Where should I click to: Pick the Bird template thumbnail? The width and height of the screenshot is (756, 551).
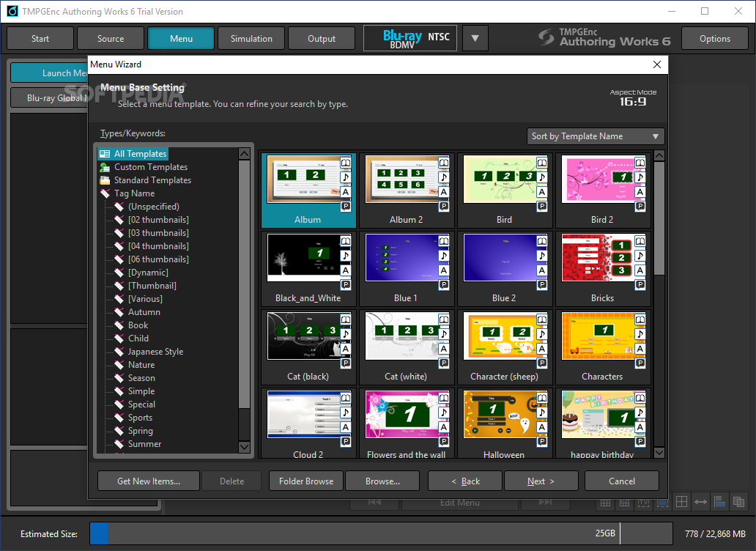504,190
